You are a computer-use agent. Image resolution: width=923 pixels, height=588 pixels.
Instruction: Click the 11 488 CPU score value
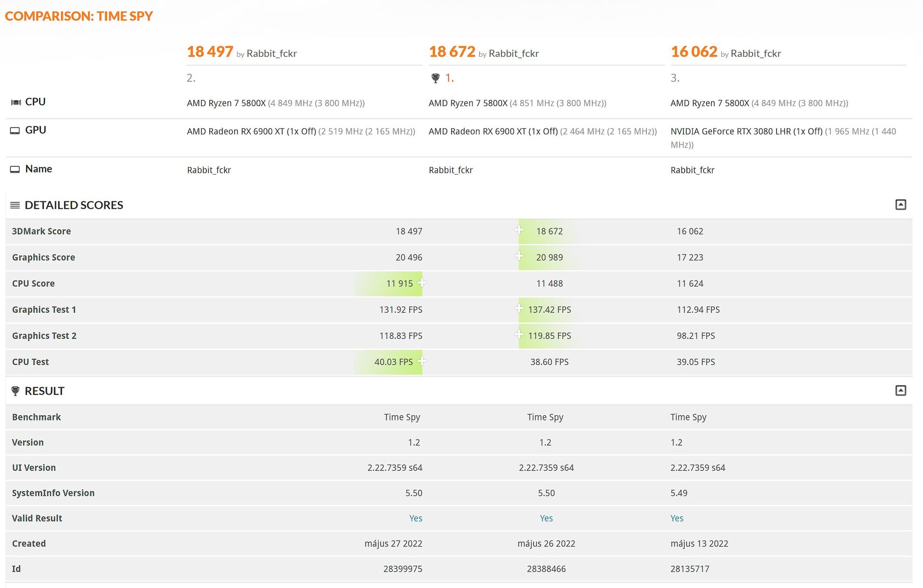[x=550, y=283]
